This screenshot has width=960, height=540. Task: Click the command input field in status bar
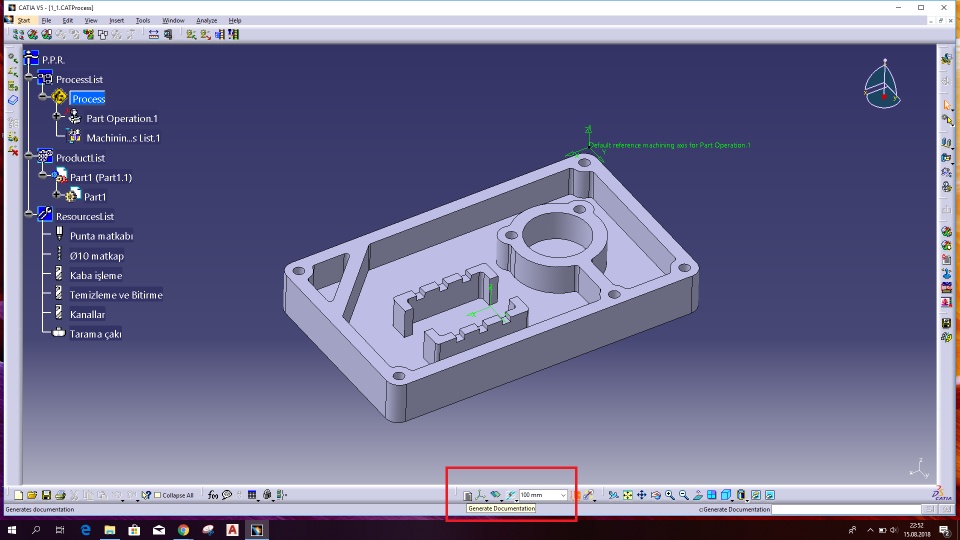click(x=846, y=509)
